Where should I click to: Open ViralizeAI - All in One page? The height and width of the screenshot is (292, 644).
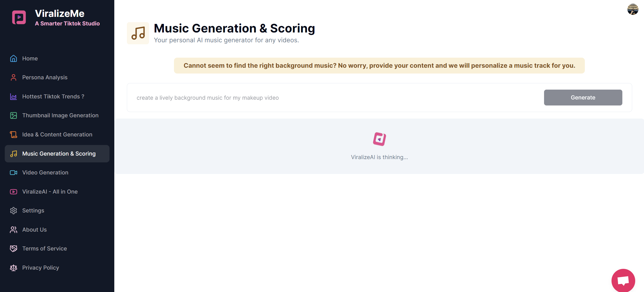point(50,192)
